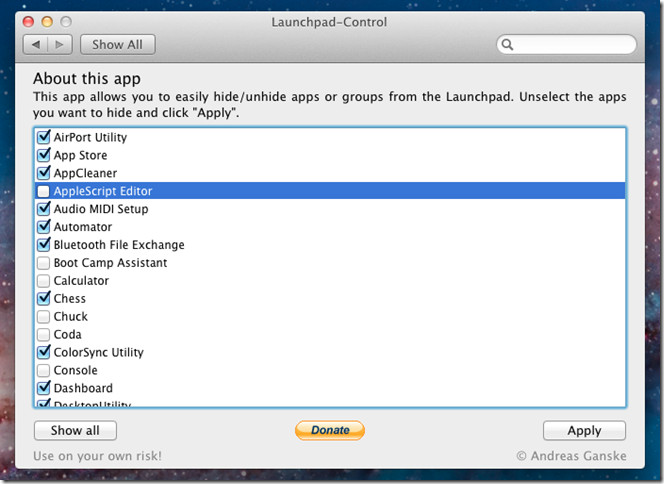Image resolution: width=664 pixels, height=484 pixels.
Task: Select the ColorSync Utility row label
Action: (x=98, y=352)
